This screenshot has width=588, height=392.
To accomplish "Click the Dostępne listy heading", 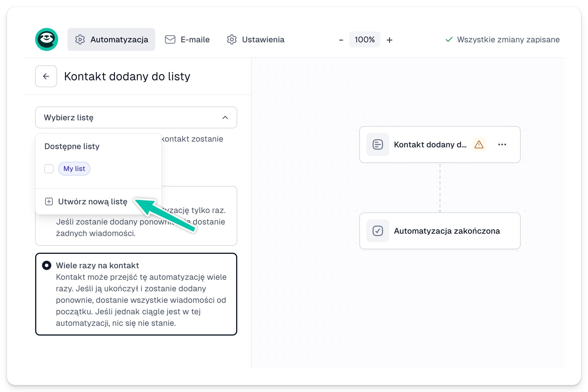I will coord(72,146).
